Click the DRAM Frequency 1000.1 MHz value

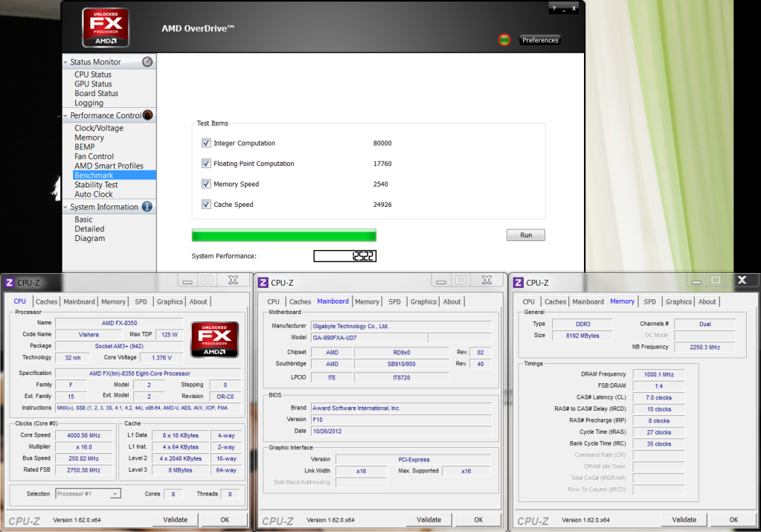pos(658,374)
